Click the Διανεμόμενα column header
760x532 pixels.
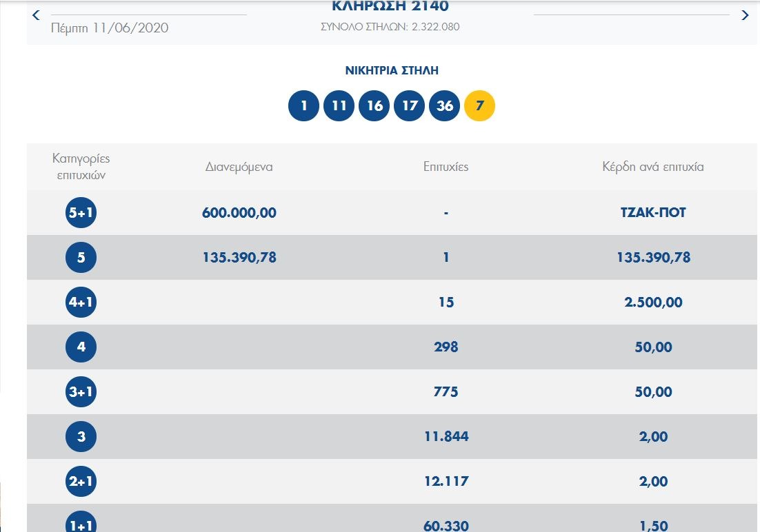pos(239,167)
